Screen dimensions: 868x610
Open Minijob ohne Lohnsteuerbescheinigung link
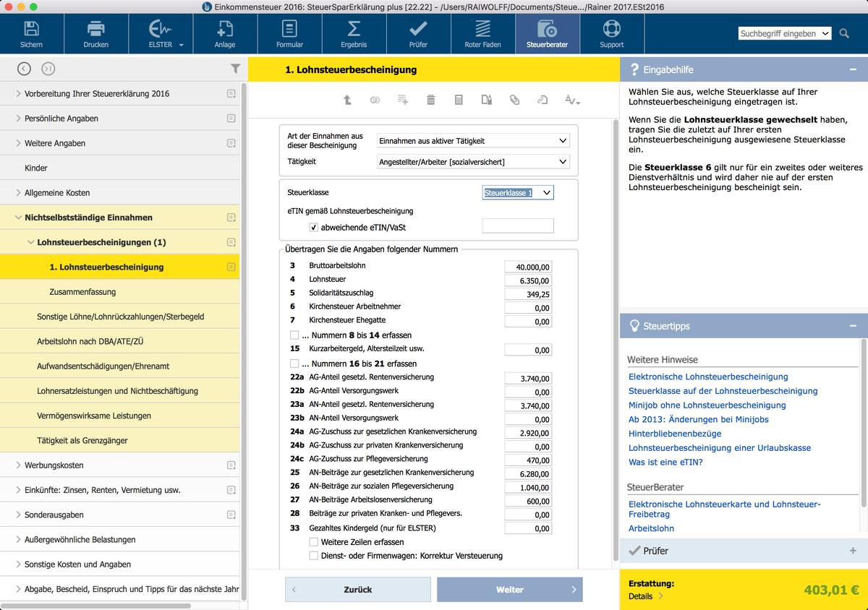tap(707, 405)
